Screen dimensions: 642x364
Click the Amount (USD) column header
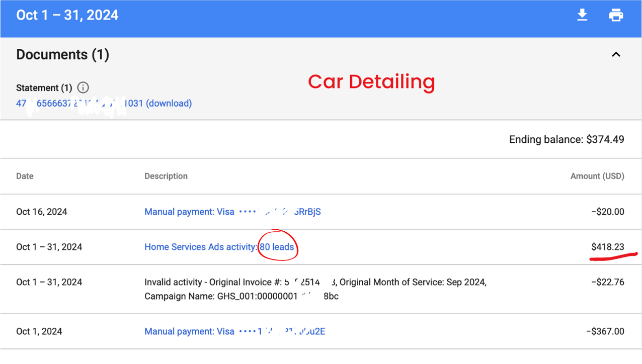[597, 176]
